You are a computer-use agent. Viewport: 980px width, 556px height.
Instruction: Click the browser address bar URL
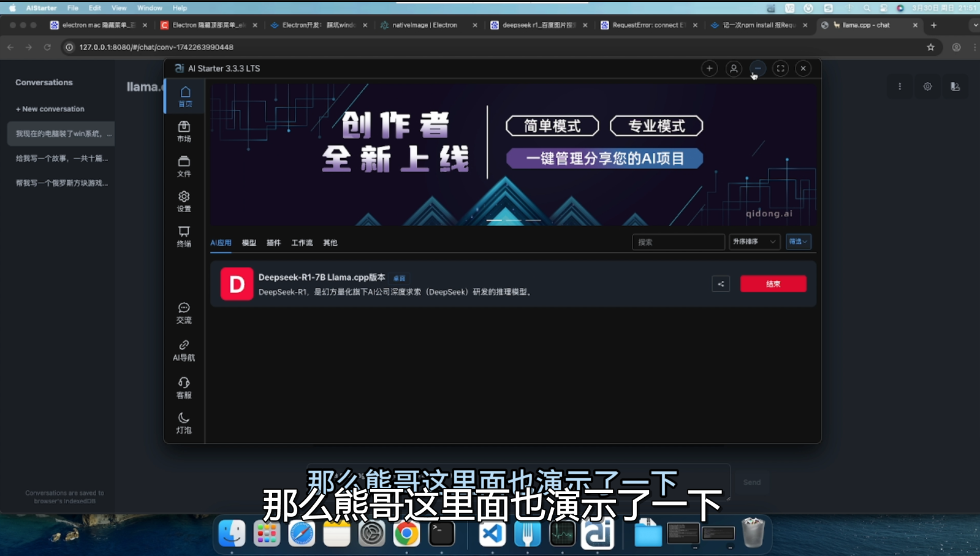[156, 47]
